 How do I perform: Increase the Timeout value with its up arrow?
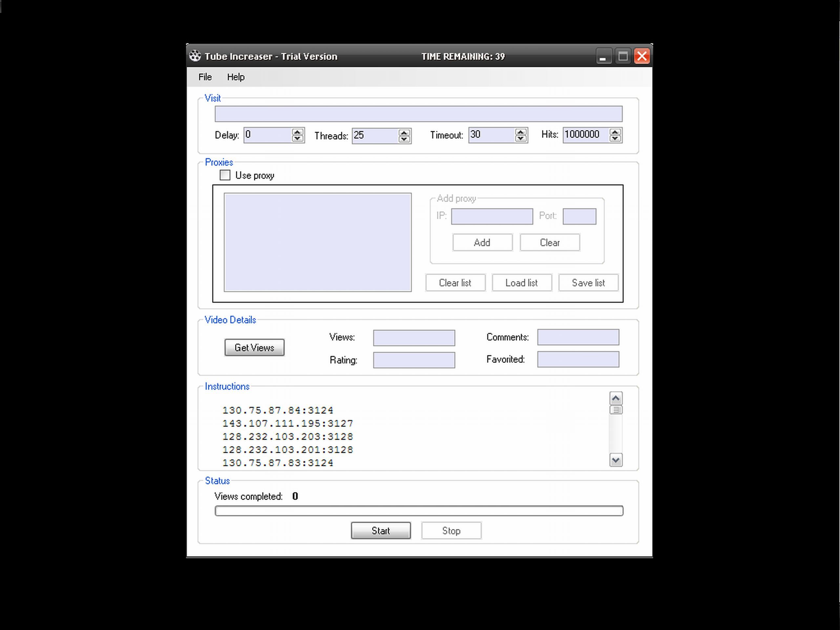pyautogui.click(x=521, y=132)
